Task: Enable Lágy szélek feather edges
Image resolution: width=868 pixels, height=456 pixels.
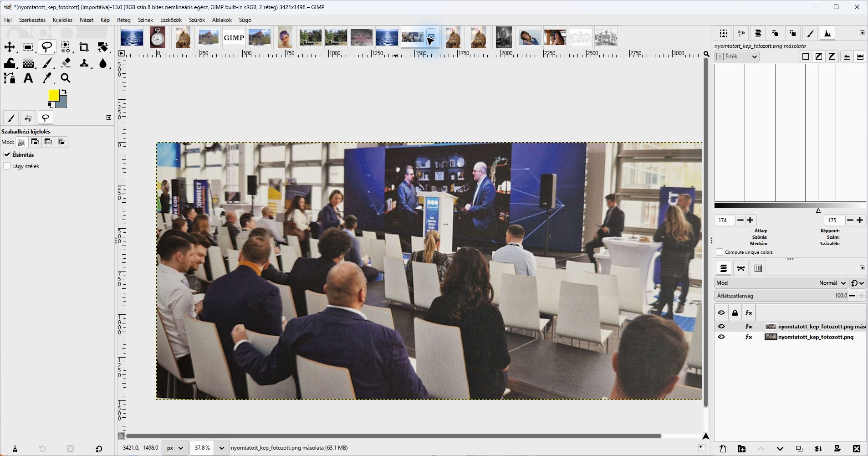Action: point(7,166)
